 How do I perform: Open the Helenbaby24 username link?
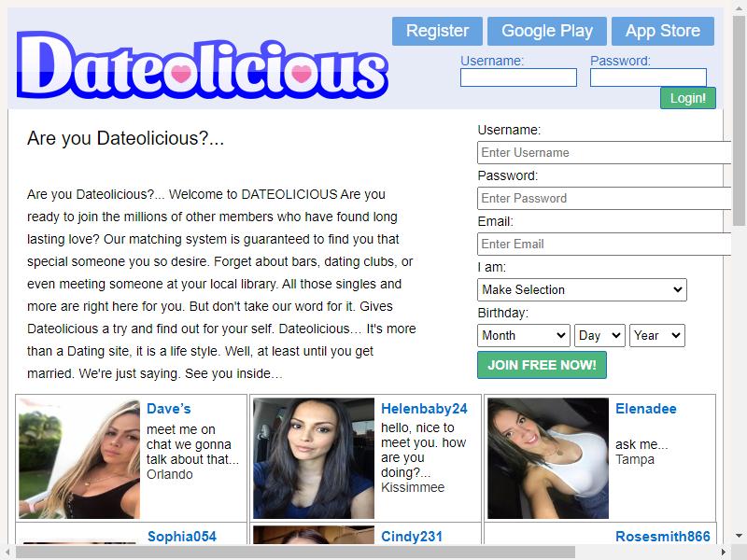click(x=424, y=409)
